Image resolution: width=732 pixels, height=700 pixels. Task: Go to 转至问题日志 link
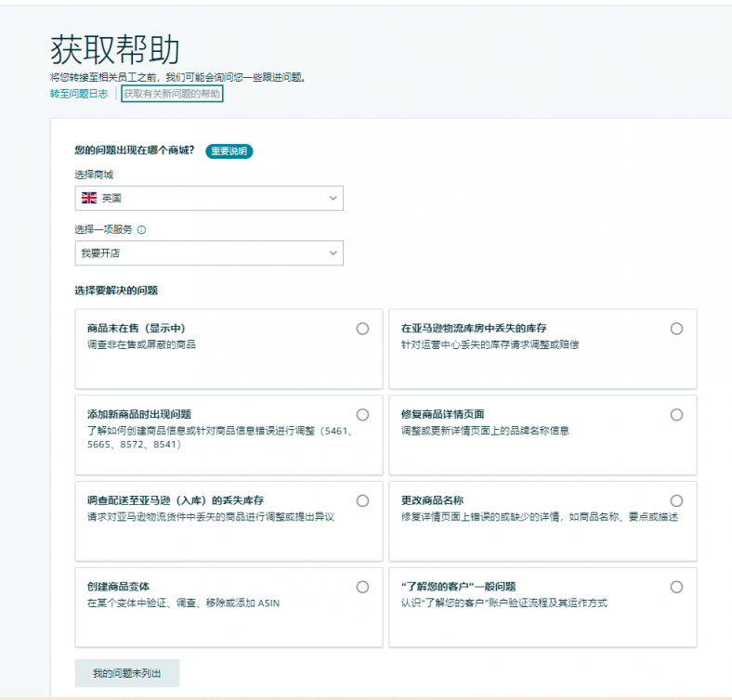[x=79, y=94]
